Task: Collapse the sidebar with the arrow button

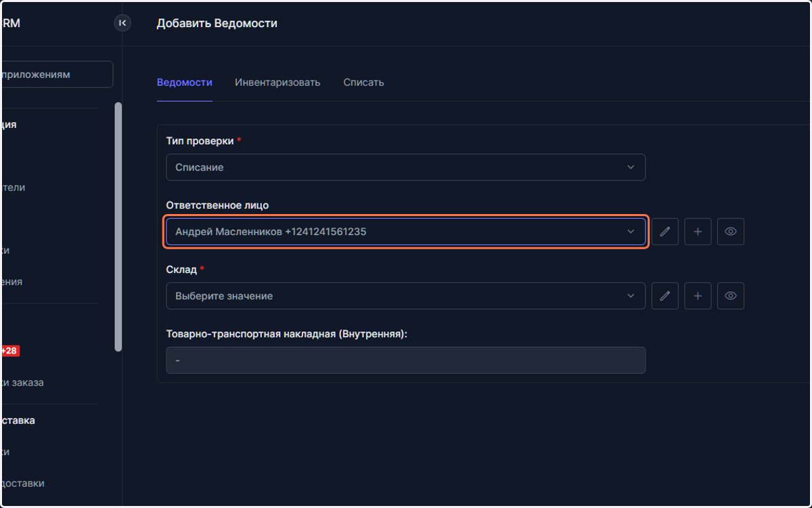Action: (x=122, y=23)
